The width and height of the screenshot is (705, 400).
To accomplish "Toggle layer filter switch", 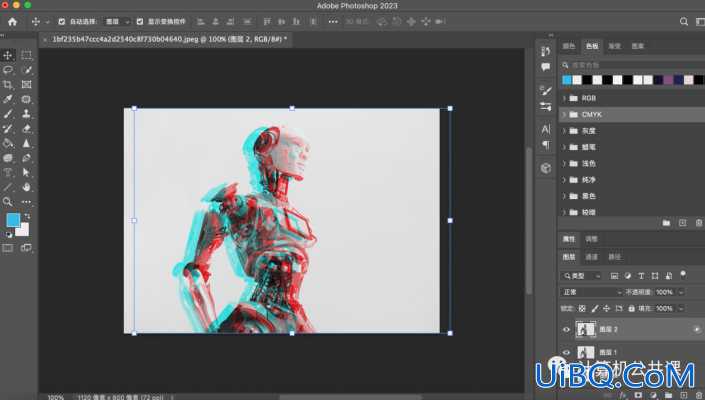I will click(x=683, y=275).
